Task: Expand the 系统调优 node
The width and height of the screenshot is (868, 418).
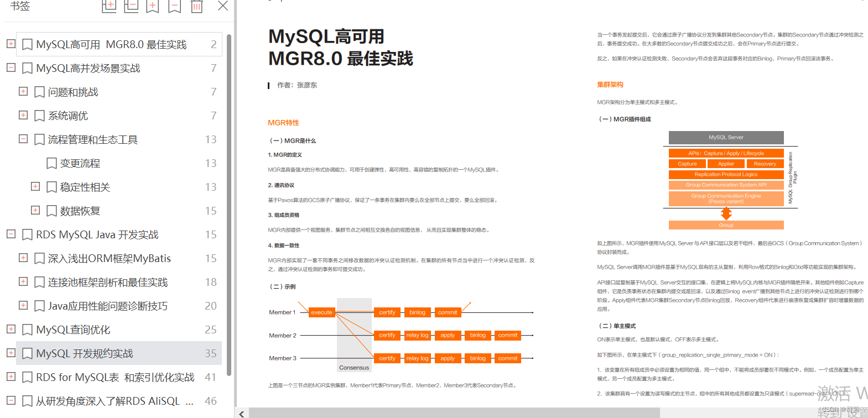Action: point(23,114)
